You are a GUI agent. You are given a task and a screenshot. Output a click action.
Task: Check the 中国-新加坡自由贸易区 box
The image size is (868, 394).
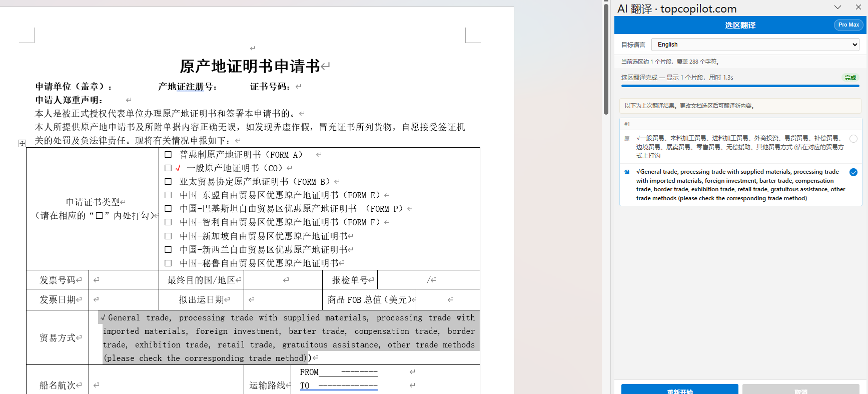click(168, 236)
